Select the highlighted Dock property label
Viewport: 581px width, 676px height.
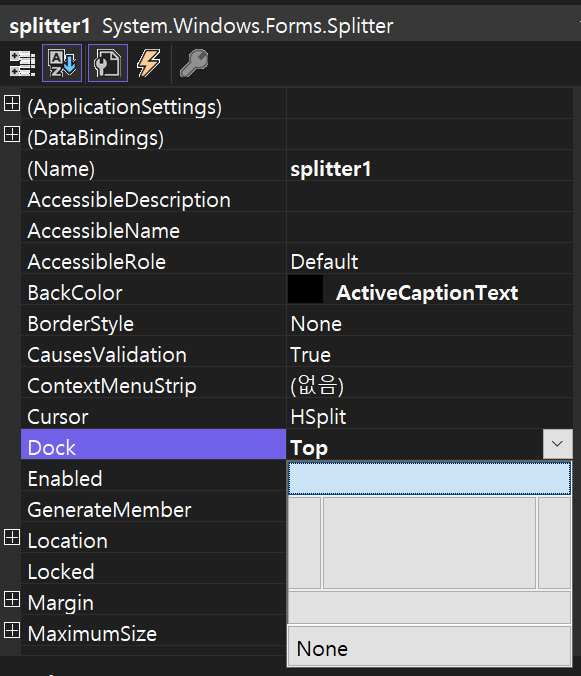point(153,444)
